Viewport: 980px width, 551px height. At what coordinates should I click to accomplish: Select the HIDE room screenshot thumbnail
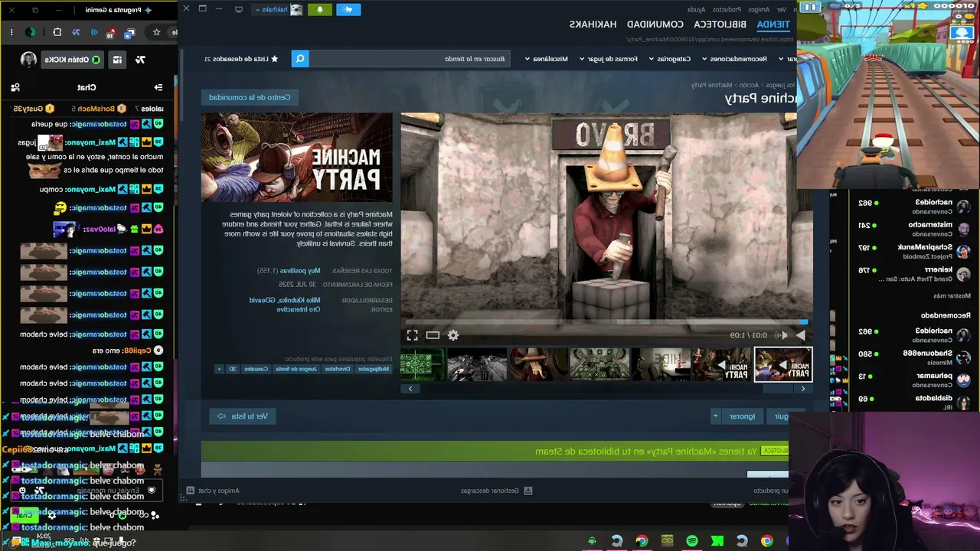coord(661,364)
